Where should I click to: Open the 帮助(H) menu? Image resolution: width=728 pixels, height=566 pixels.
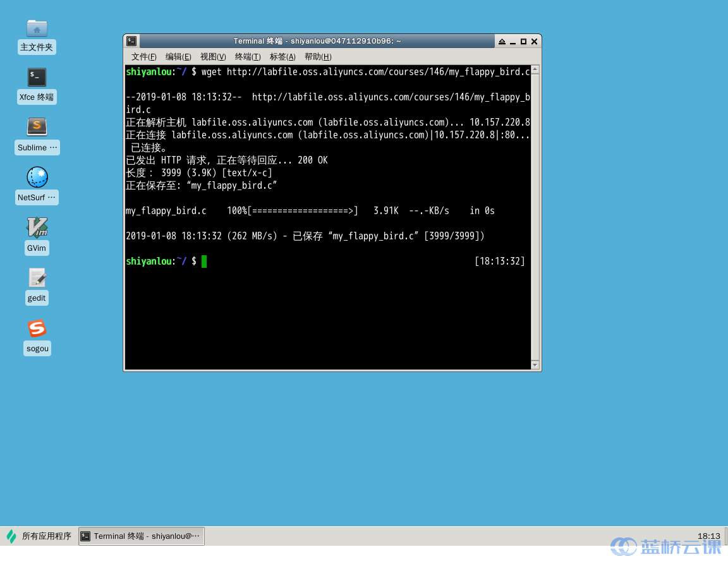318,57
